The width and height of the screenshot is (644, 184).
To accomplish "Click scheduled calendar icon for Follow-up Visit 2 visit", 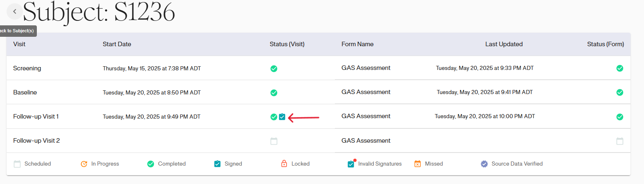I will (274, 141).
